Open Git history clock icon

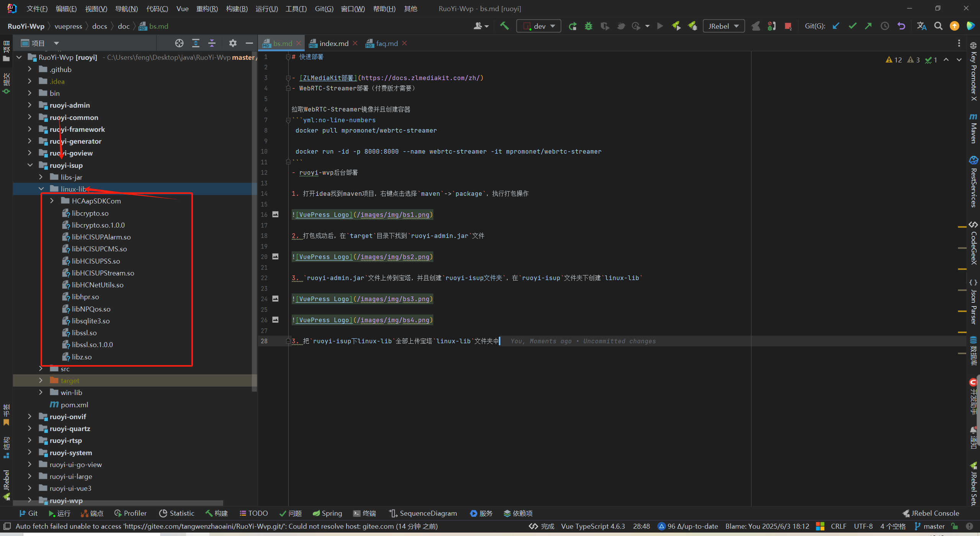[x=885, y=26]
